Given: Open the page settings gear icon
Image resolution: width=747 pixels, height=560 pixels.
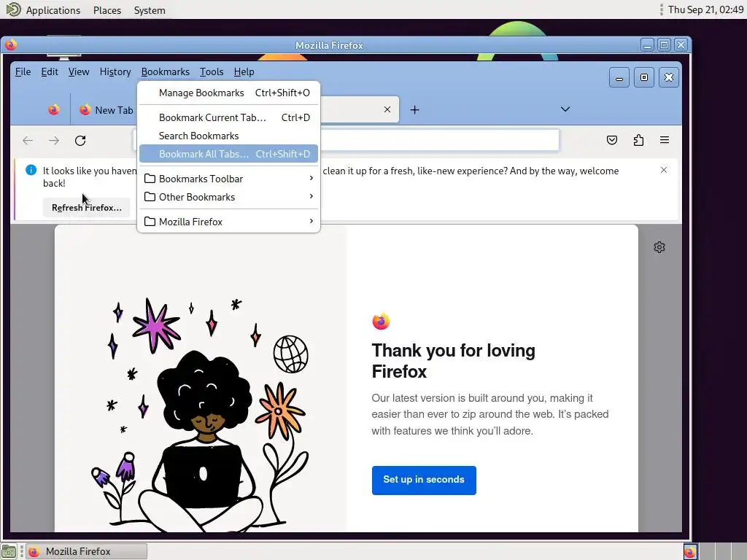Looking at the screenshot, I should click(659, 247).
